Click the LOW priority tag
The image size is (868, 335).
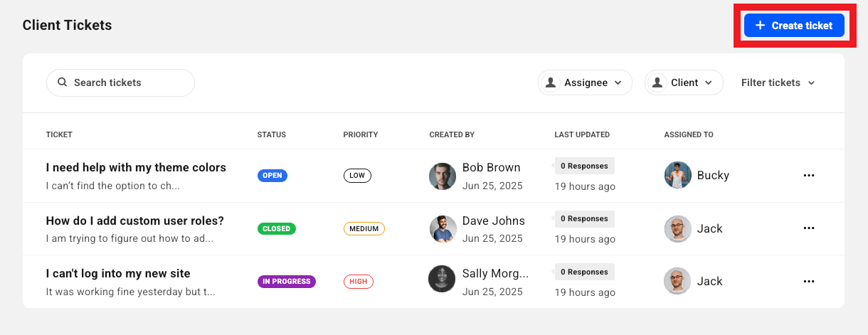(357, 176)
